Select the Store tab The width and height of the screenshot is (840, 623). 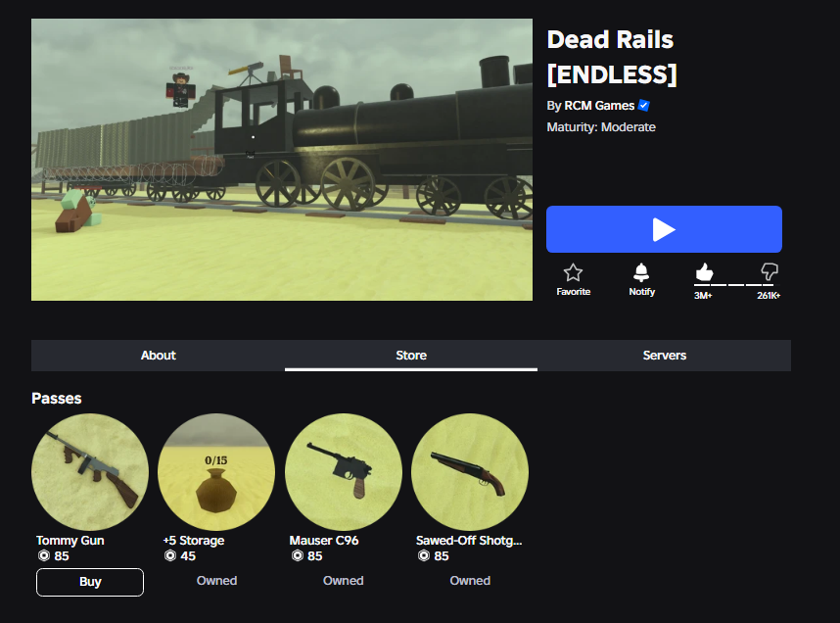click(411, 356)
